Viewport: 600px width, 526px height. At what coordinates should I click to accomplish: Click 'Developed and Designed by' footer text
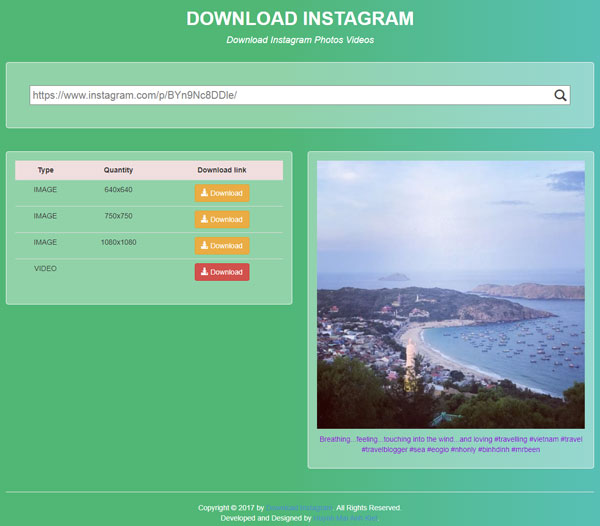(266, 518)
